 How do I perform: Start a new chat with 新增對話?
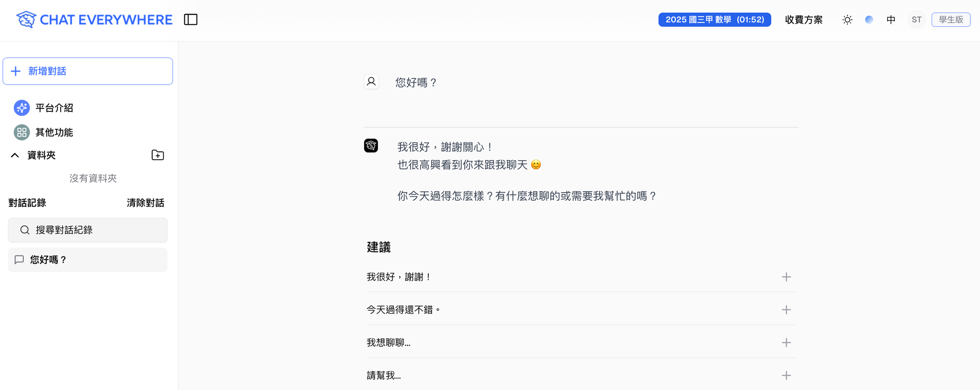(x=88, y=71)
